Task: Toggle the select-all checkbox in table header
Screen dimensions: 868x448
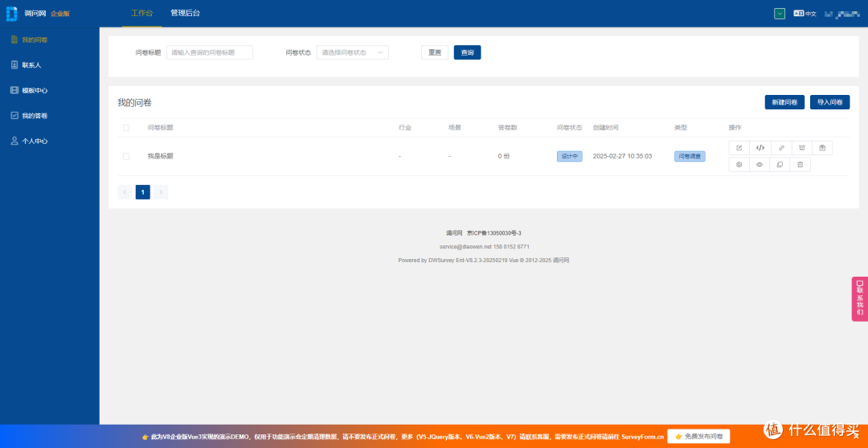Action: [x=126, y=128]
